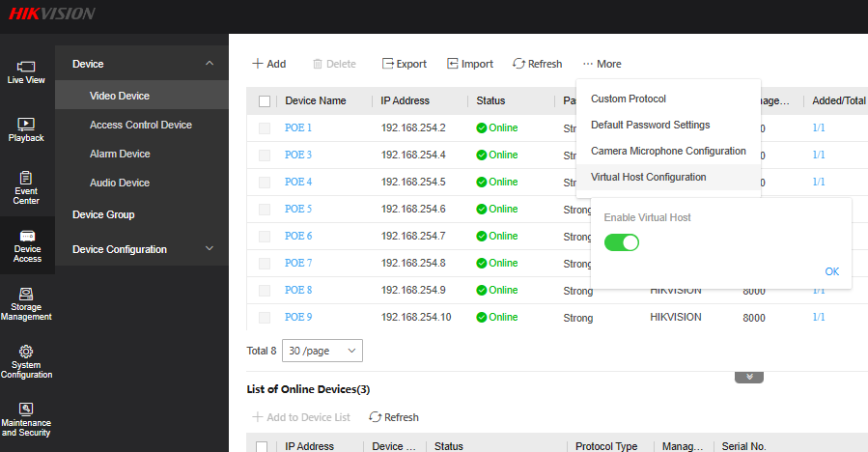The height and width of the screenshot is (452, 868).
Task: Click the Export toolbar button
Action: click(x=404, y=64)
